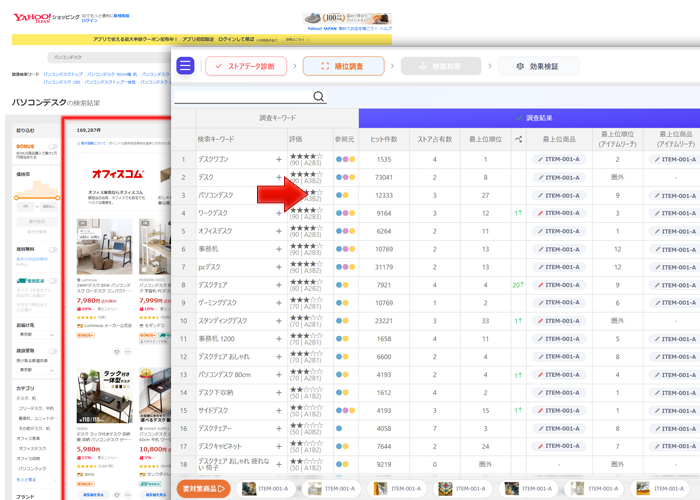Viewport: 700px width, 500px height.
Task: Click plus icon beside デスクワゴン keyword
Action: click(x=279, y=159)
